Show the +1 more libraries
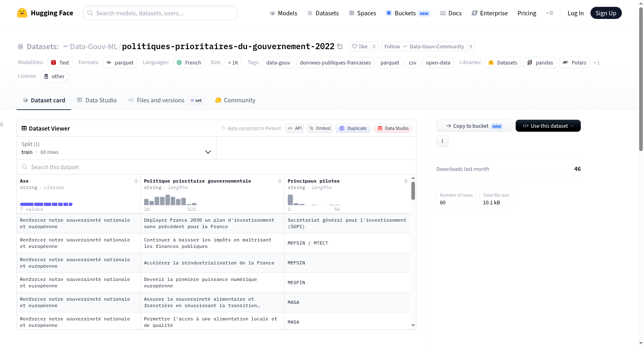This screenshot has width=644, height=347. 596,62
